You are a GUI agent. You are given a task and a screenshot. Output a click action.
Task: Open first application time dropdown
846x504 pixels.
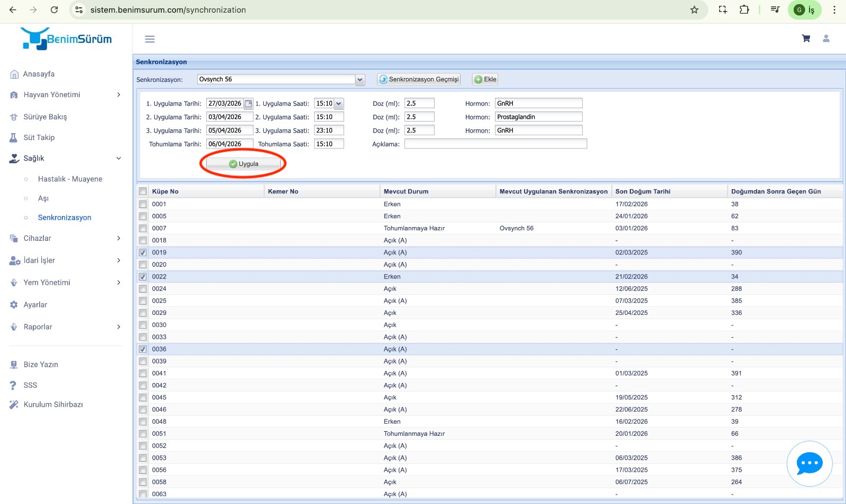tap(339, 104)
